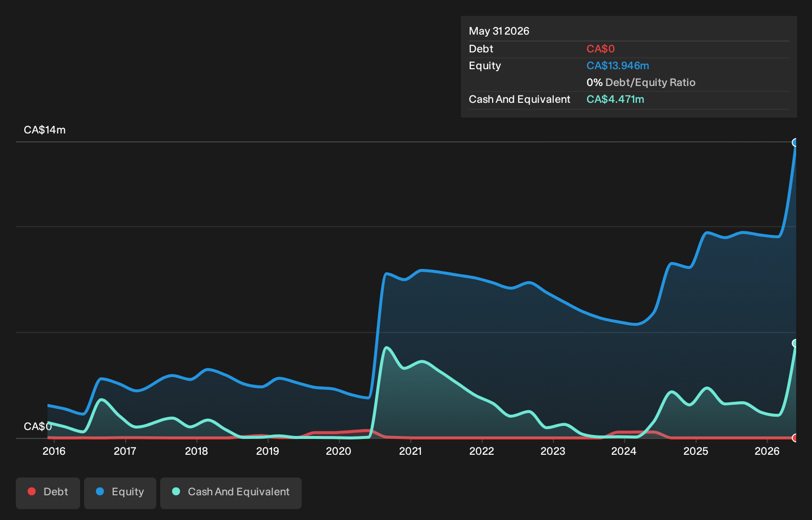Click the 2023 x-axis label

(x=553, y=451)
